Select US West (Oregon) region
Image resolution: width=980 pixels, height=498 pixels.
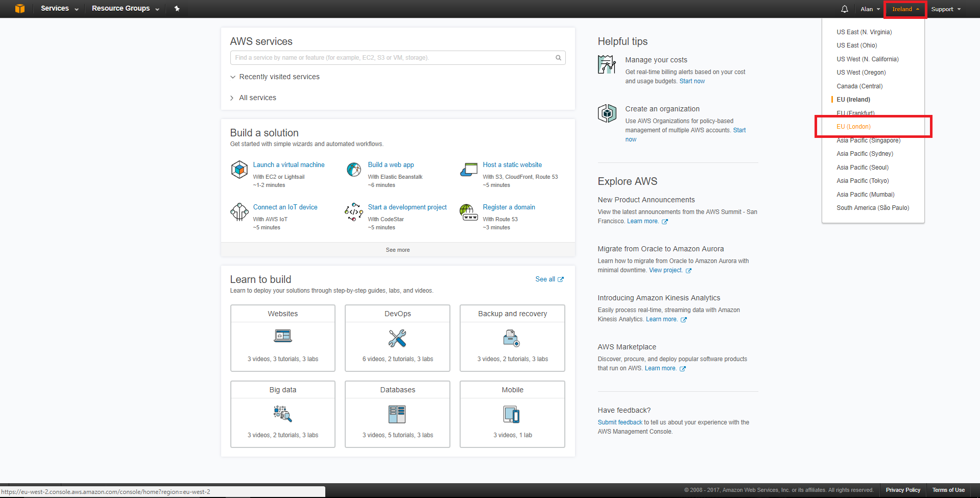[861, 73]
